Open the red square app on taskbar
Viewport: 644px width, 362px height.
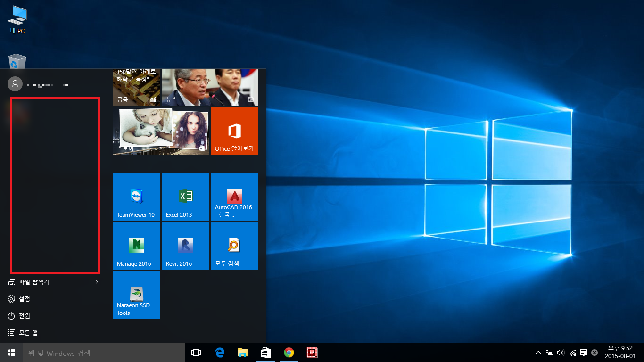312,353
